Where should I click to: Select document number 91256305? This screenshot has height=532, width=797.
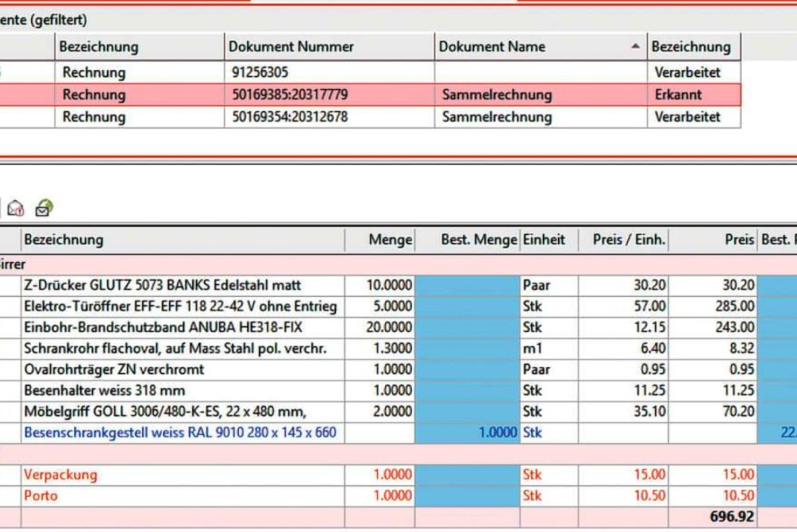click(x=261, y=72)
